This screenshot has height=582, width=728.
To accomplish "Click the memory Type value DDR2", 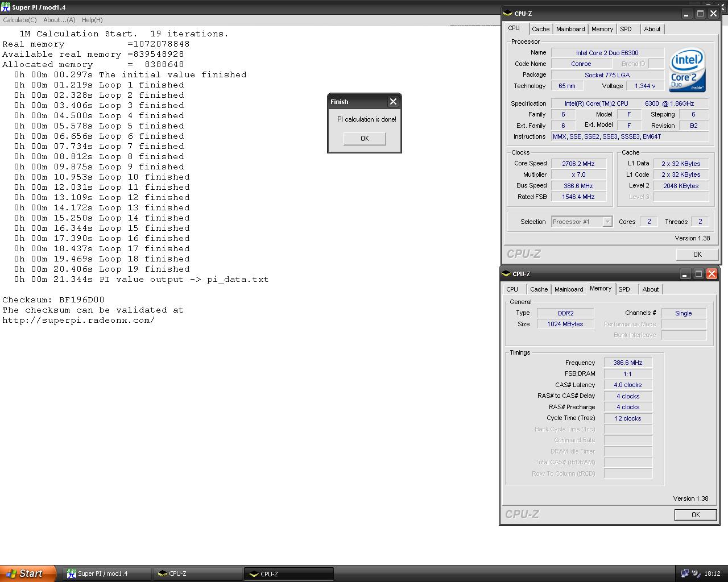I will pyautogui.click(x=565, y=313).
